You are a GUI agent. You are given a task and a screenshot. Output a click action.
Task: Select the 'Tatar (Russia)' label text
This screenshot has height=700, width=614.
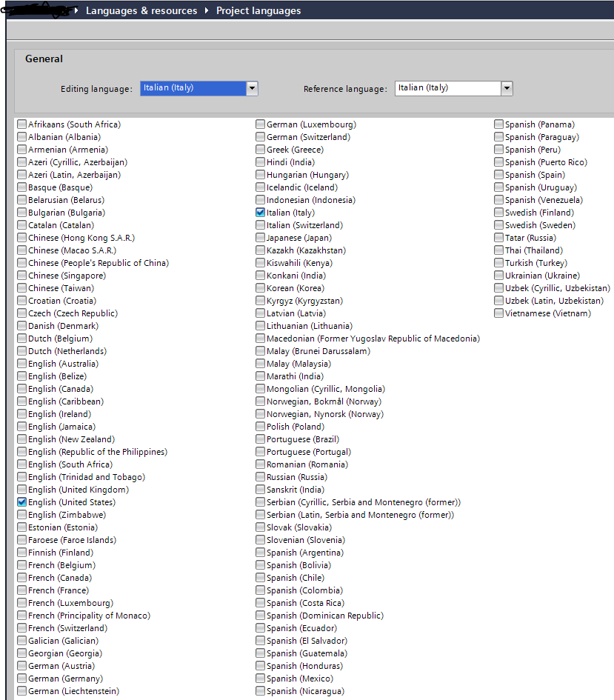pyautogui.click(x=530, y=238)
